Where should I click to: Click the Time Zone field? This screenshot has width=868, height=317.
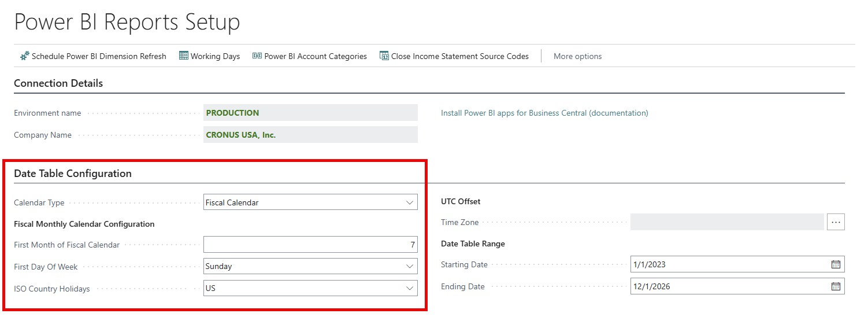(x=728, y=222)
